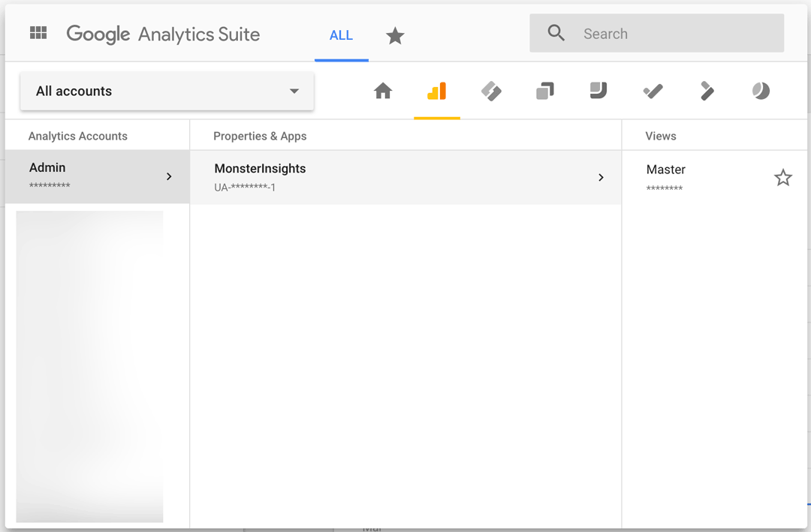
Task: Open the Attribution product icon
Action: [x=707, y=92]
